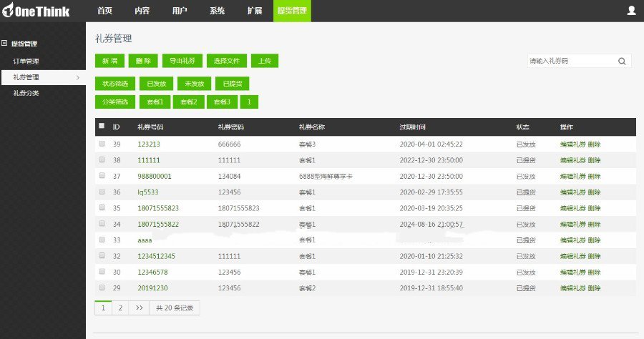Click the search magnifier icon
This screenshot has height=339, width=644.
point(622,62)
